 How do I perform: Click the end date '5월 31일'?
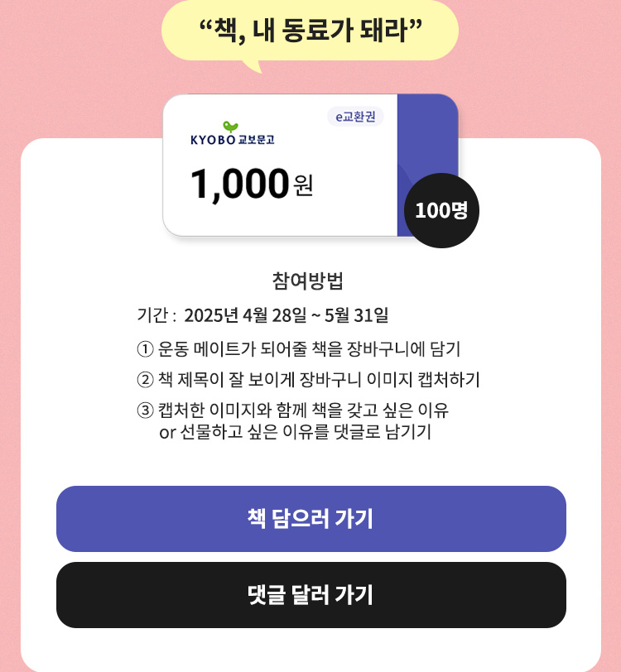coord(358,315)
